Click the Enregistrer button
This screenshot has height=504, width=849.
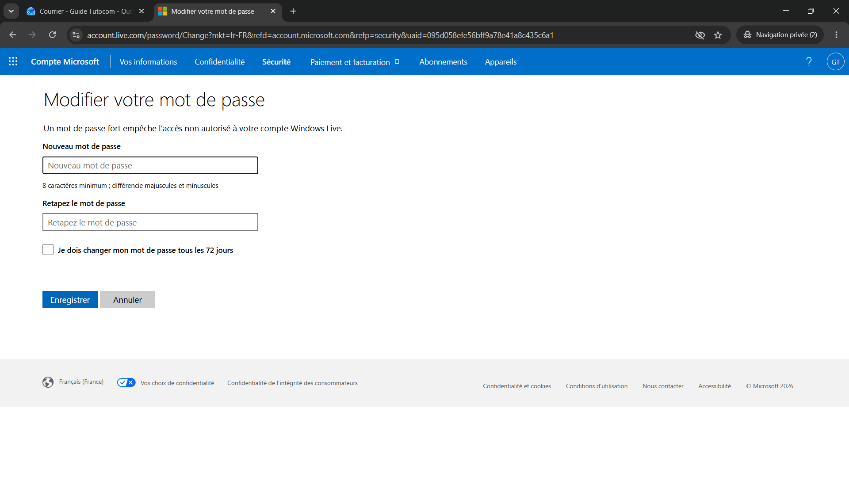point(70,299)
